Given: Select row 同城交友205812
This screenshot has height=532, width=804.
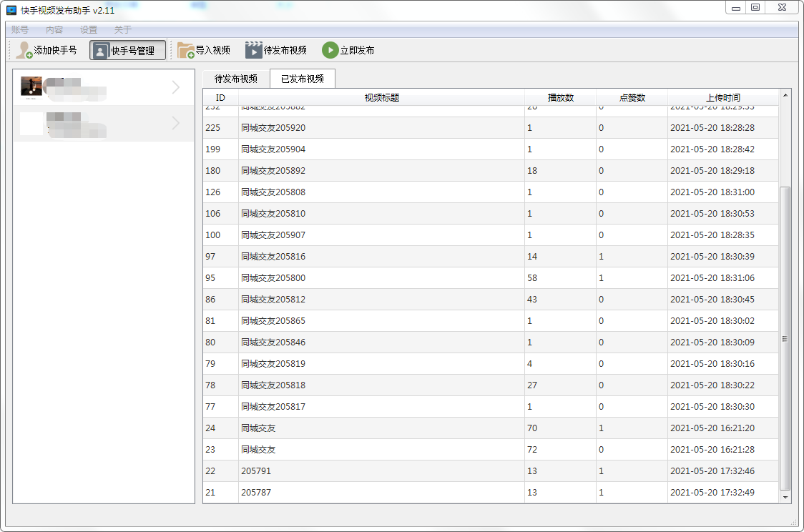Looking at the screenshot, I should [x=491, y=300].
